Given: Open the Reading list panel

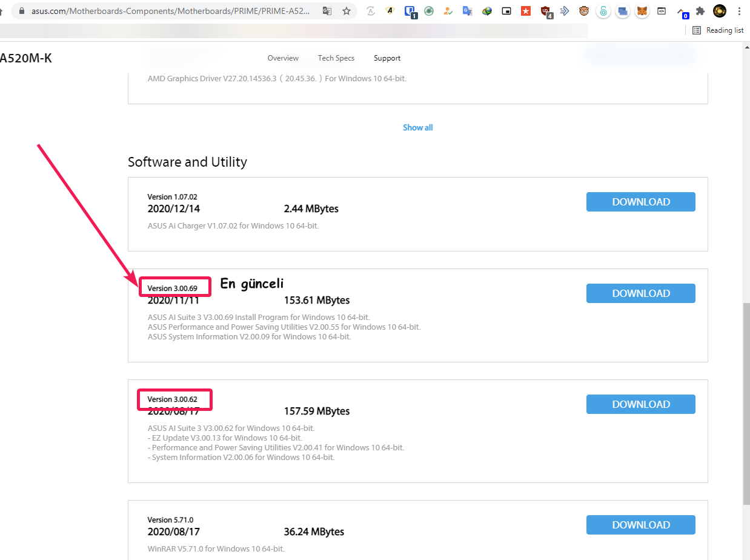Looking at the screenshot, I should (718, 30).
